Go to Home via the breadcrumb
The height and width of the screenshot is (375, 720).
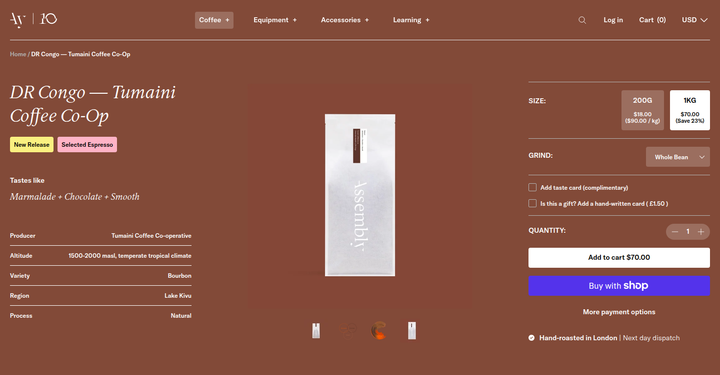pos(18,54)
